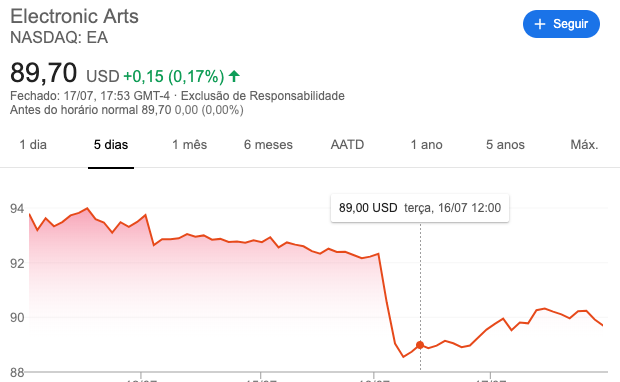This screenshot has width=620, height=382.
Task: Click the 89,00 USD chart tooltip
Action: [420, 208]
